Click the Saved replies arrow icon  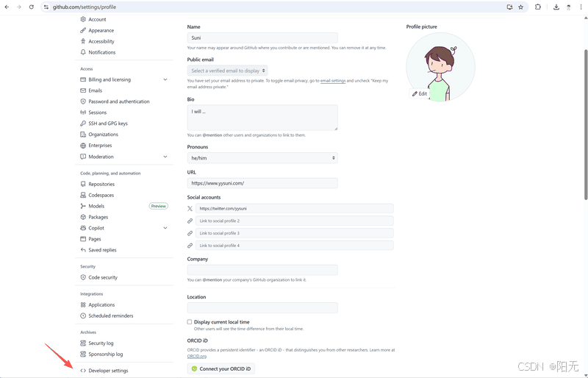pyautogui.click(x=83, y=250)
